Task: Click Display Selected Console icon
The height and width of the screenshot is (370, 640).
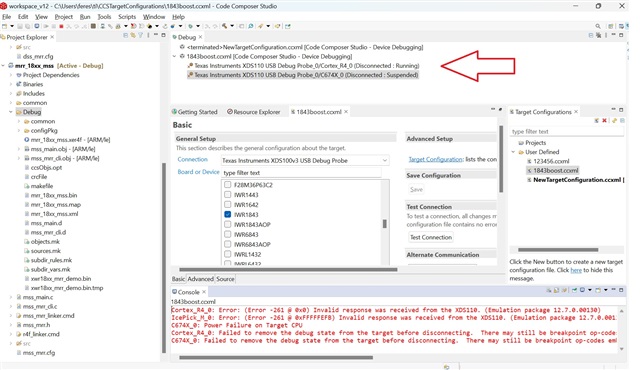Action: coord(582,290)
